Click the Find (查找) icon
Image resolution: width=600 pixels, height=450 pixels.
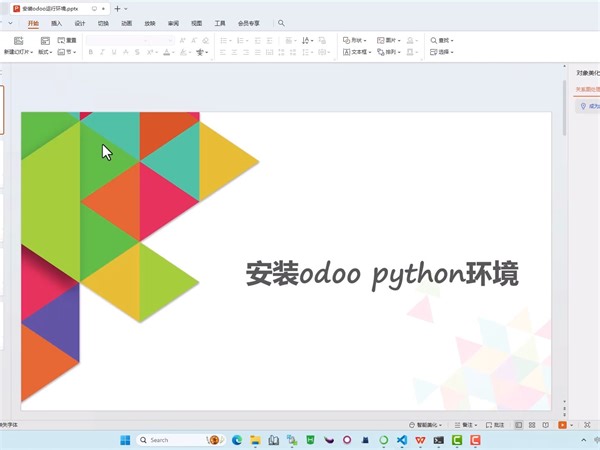(x=434, y=40)
